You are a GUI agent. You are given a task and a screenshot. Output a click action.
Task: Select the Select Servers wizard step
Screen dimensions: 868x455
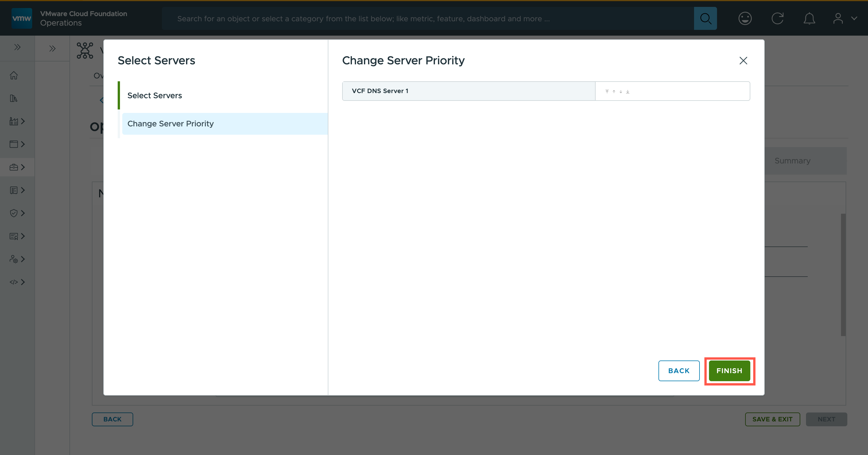(155, 95)
